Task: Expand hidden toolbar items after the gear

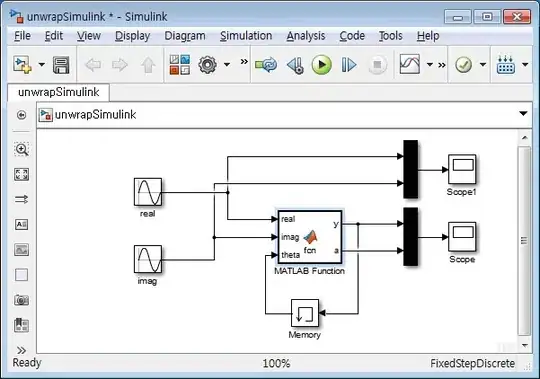Action: [x=244, y=62]
